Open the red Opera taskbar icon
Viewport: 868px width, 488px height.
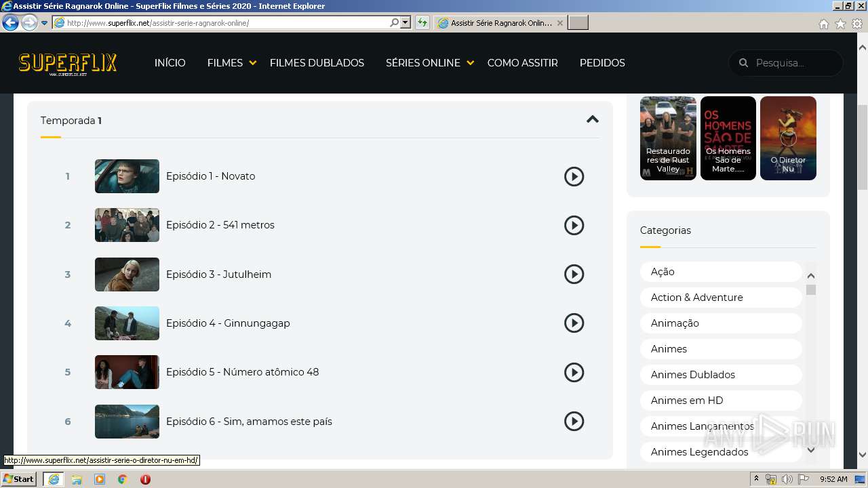[x=145, y=479]
